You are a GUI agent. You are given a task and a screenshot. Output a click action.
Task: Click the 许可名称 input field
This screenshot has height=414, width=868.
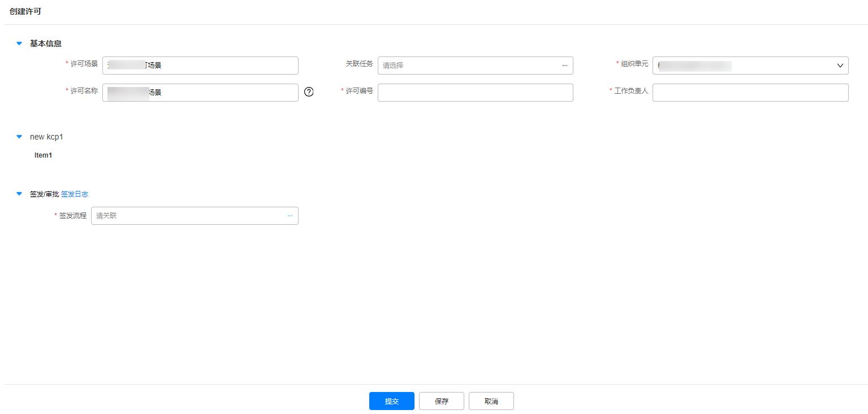200,93
